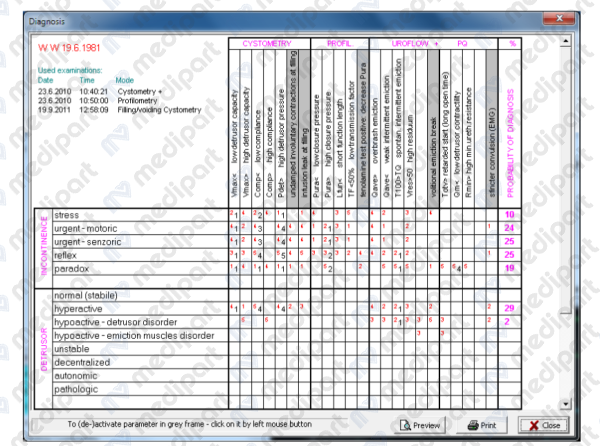Select the 'overbrash emiction' column header
The image size is (600, 446).
pos(375,129)
